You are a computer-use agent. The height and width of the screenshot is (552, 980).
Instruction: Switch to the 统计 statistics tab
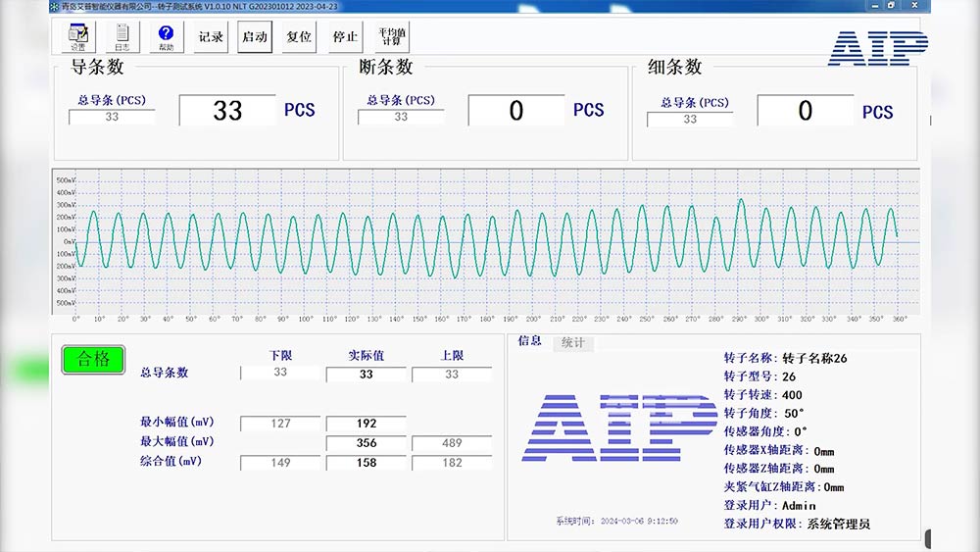[573, 343]
